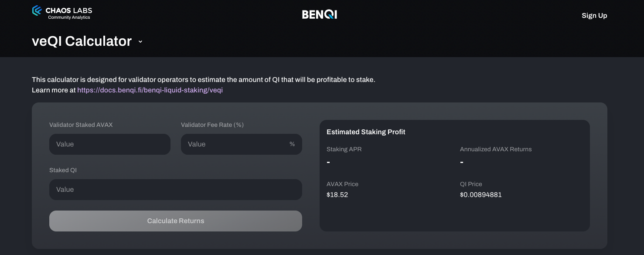Select the Estimated Staking Profit heading
Viewport: 644px width, 255px height.
click(x=366, y=132)
